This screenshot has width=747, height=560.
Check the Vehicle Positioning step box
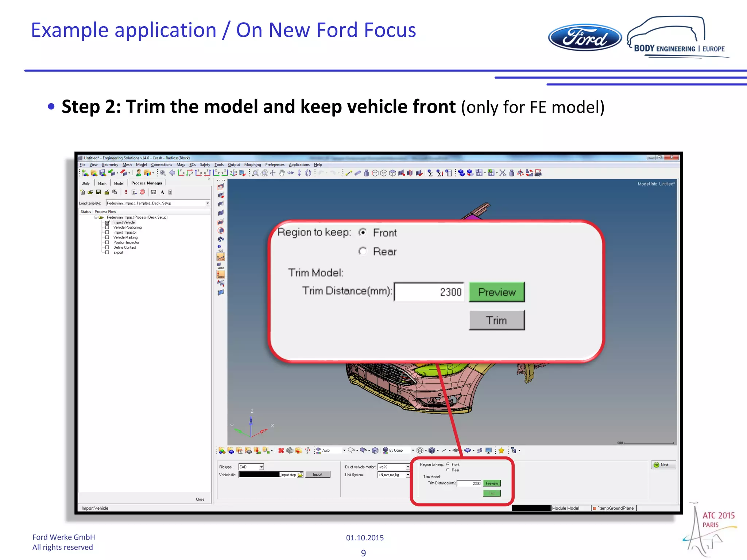pos(107,227)
